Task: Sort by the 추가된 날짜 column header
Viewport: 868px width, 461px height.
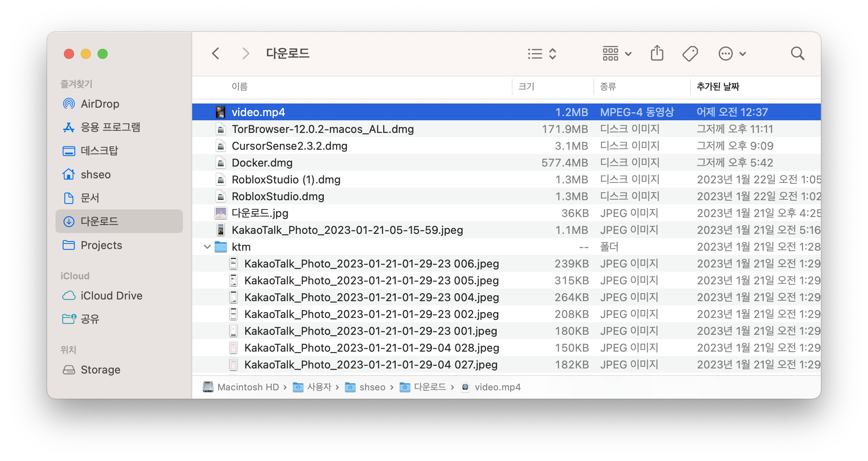Action: point(718,87)
